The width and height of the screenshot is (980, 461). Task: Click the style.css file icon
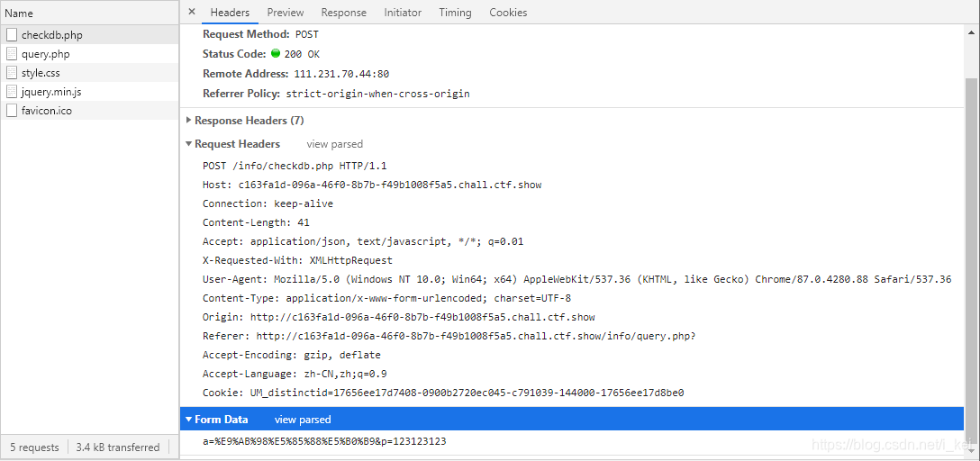12,72
